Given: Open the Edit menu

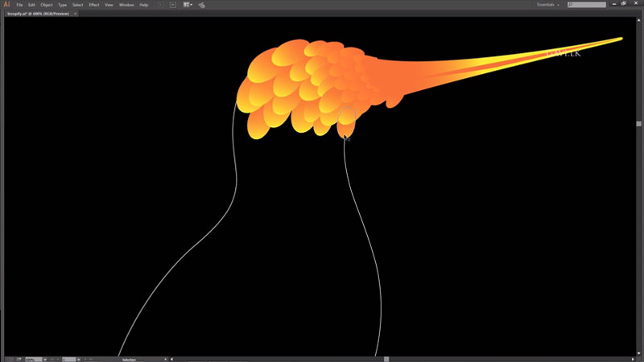Looking at the screenshot, I should [x=31, y=5].
